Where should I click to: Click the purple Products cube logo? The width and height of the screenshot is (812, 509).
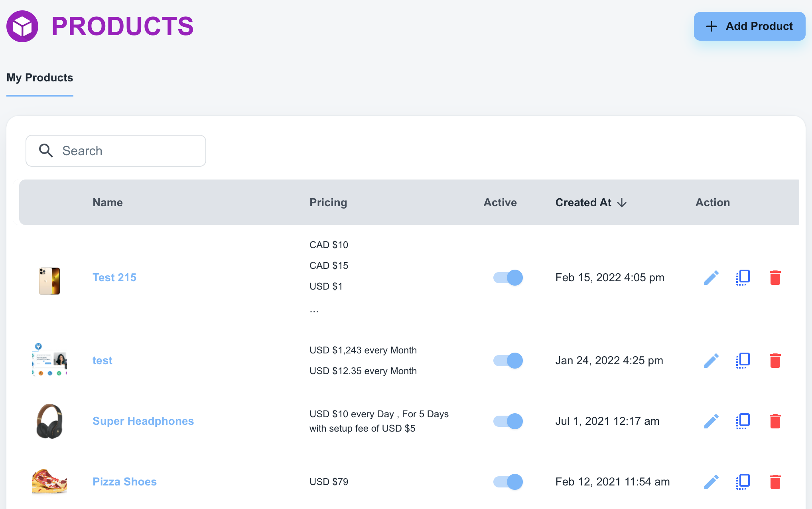[22, 26]
